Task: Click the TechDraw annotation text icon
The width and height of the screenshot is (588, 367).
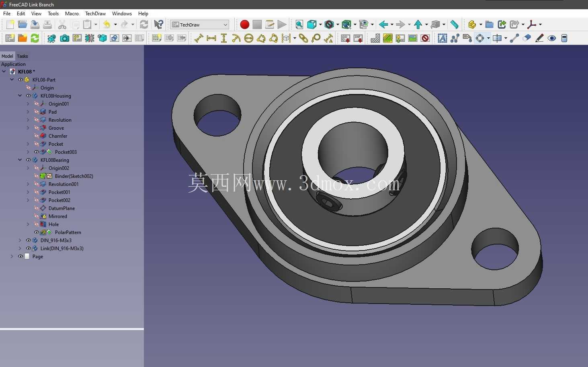Action: 442,38
